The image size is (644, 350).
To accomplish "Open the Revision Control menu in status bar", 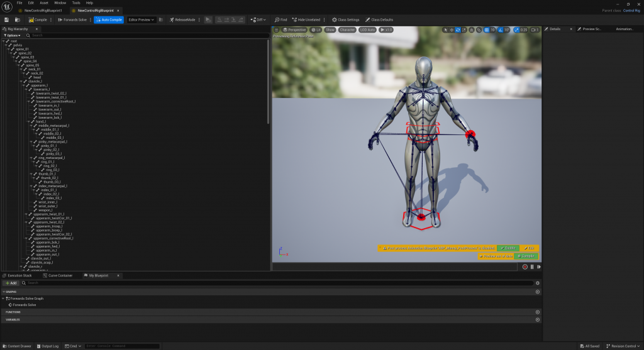I will (621, 346).
